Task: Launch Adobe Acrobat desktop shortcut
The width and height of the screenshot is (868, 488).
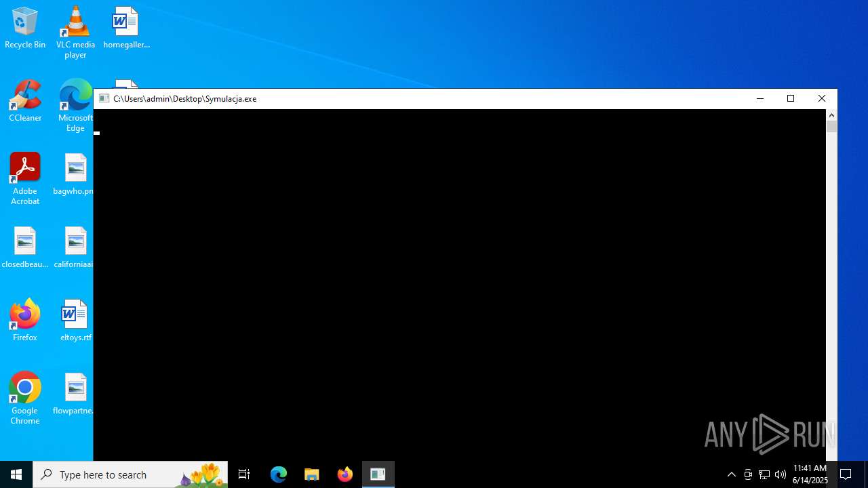Action: 25,179
